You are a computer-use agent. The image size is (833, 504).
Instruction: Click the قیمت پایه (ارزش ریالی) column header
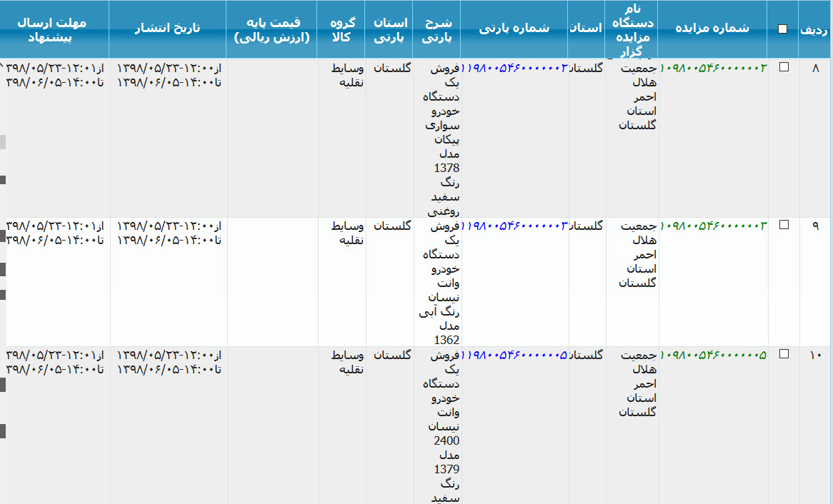coord(272,29)
